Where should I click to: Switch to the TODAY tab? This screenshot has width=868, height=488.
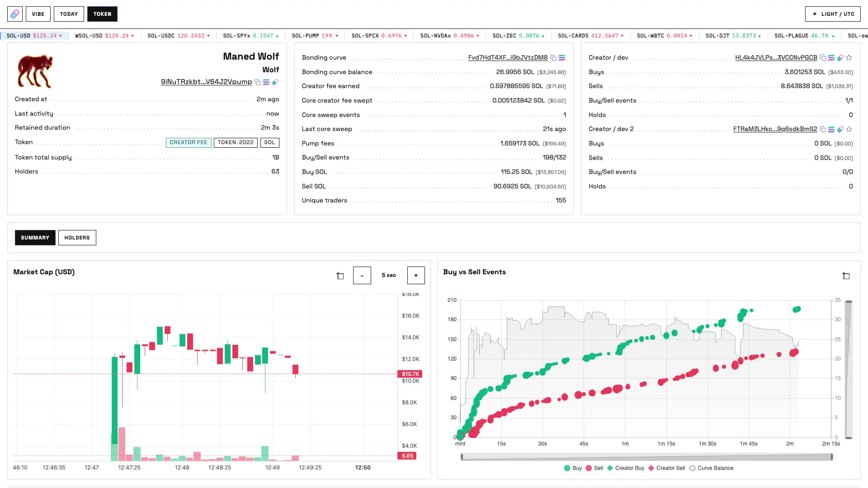(x=69, y=14)
